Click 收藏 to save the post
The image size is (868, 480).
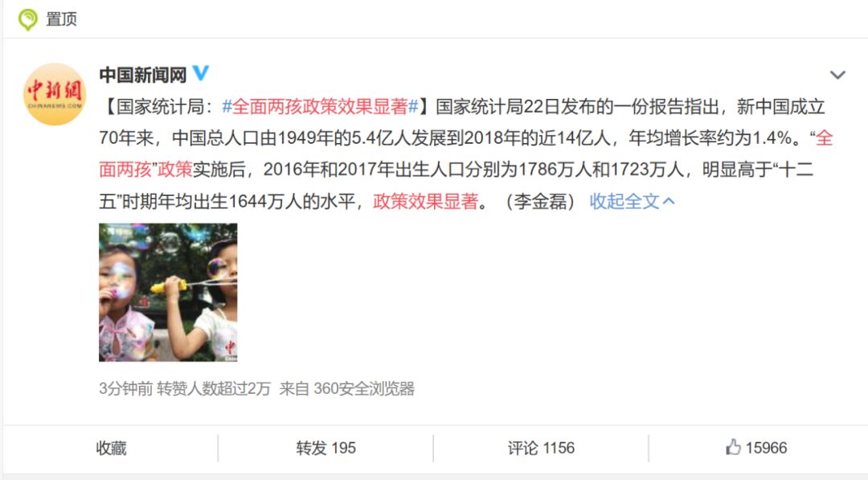point(111,448)
